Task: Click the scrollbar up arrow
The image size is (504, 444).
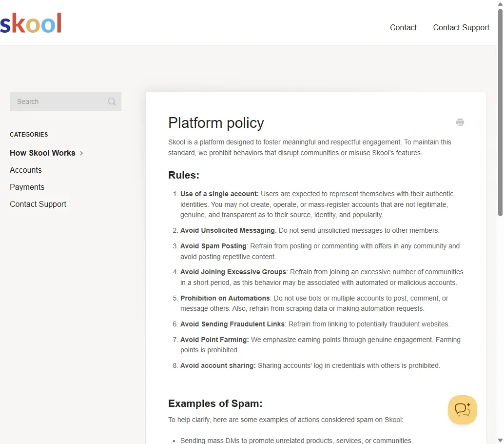Action: coord(501,3)
